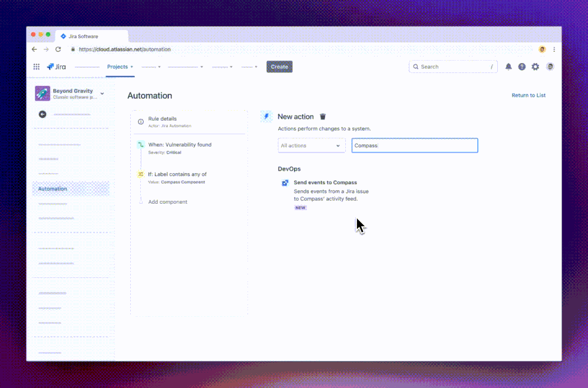Click the lightning bolt New action icon
Screen dimensions: 588x388
click(266, 116)
